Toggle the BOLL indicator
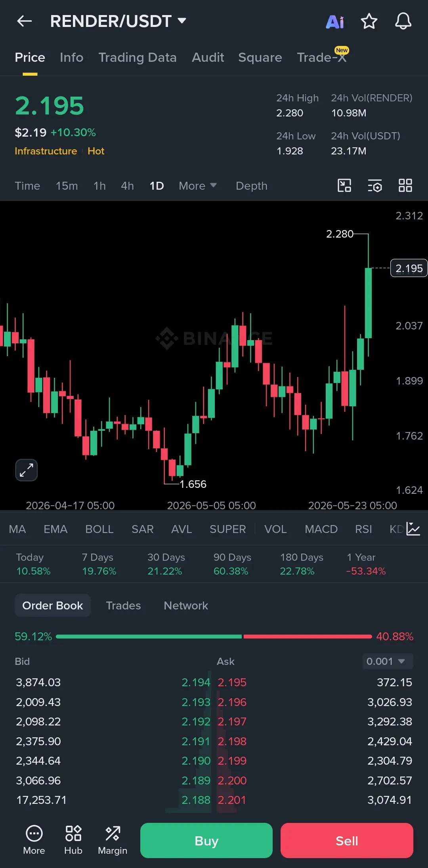The width and height of the screenshot is (428, 868). [x=99, y=529]
